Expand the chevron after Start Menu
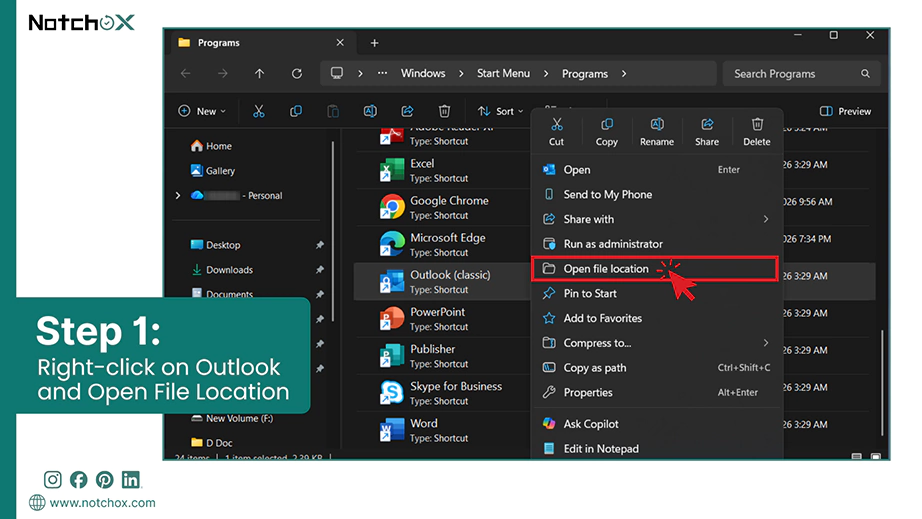922x519 pixels. coord(546,73)
